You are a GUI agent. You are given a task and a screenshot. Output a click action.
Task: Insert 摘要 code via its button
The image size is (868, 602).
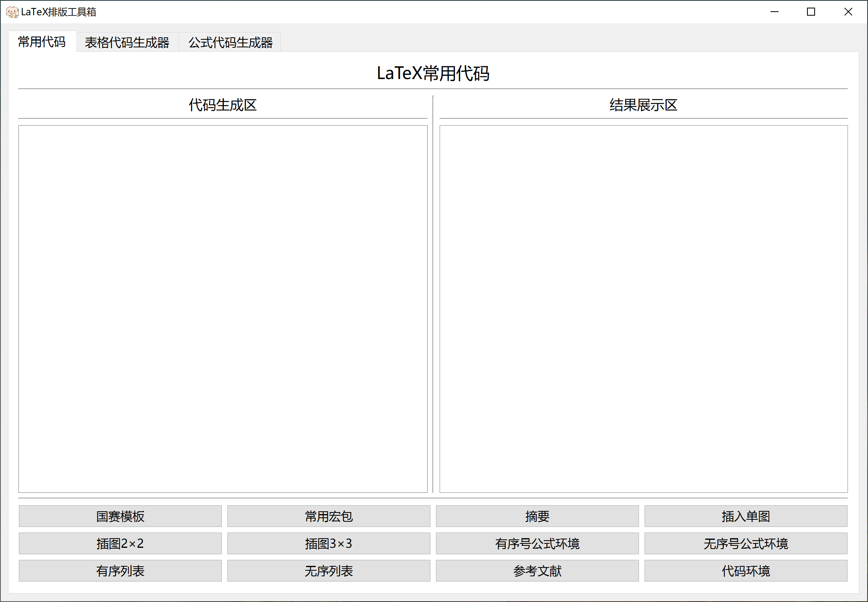tap(537, 516)
